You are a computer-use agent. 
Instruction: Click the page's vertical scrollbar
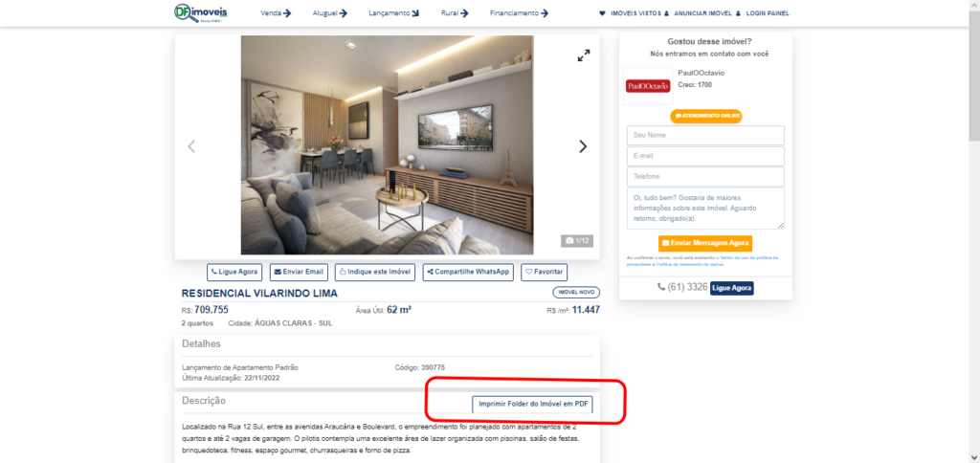click(973, 231)
